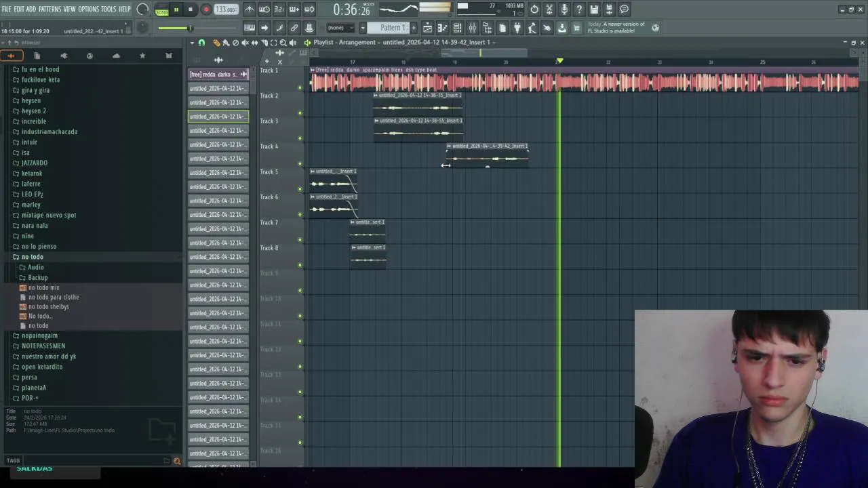
Task: Click the shopping cart icon
Action: coord(576,28)
